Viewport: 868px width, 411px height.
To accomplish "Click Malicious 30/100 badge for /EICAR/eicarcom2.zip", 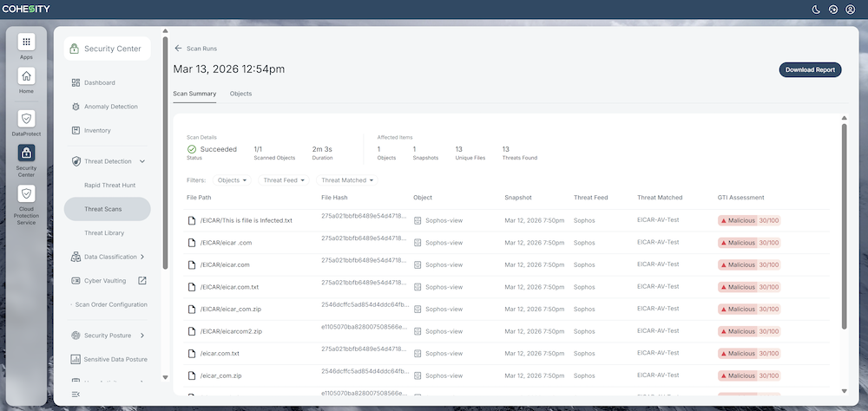I will [x=749, y=331].
